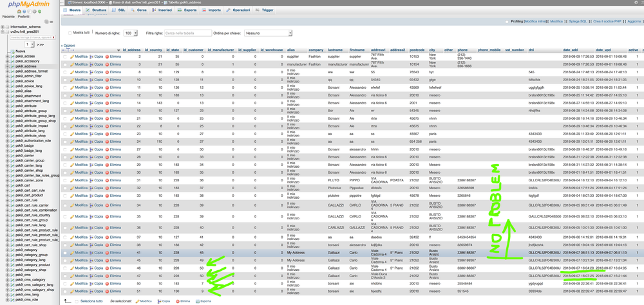Screen dimensions: 644x305
Task: Click red Elimina icon for id_address 8
Action: pos(108,72)
